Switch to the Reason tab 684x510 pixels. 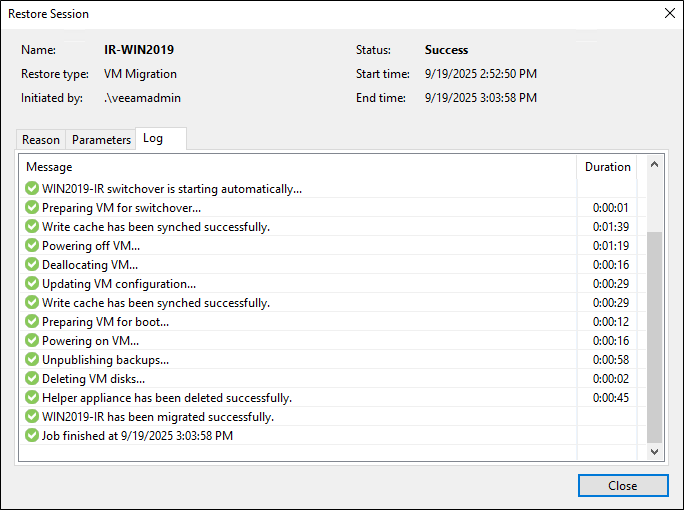point(41,140)
